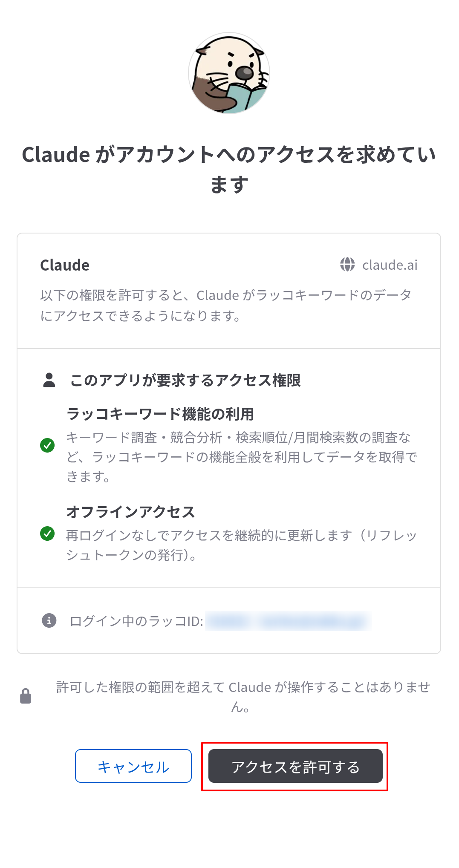The width and height of the screenshot is (459, 868).
Task: Click the padlock icon near the bottom notice
Action: [26, 696]
